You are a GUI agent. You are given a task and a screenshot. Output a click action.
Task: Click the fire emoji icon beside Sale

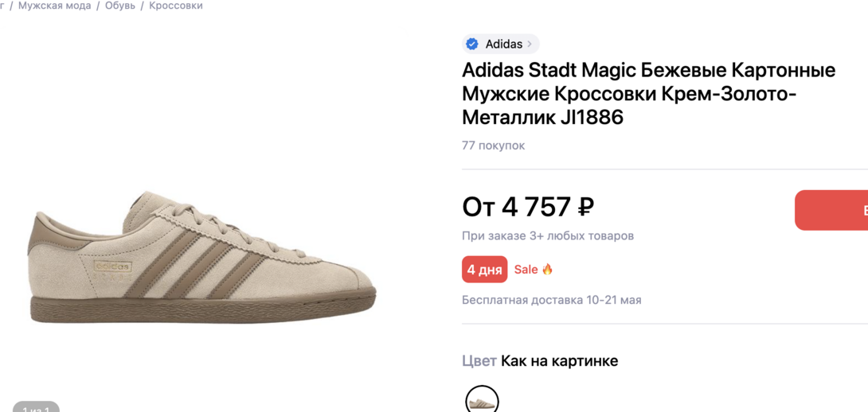[547, 270]
